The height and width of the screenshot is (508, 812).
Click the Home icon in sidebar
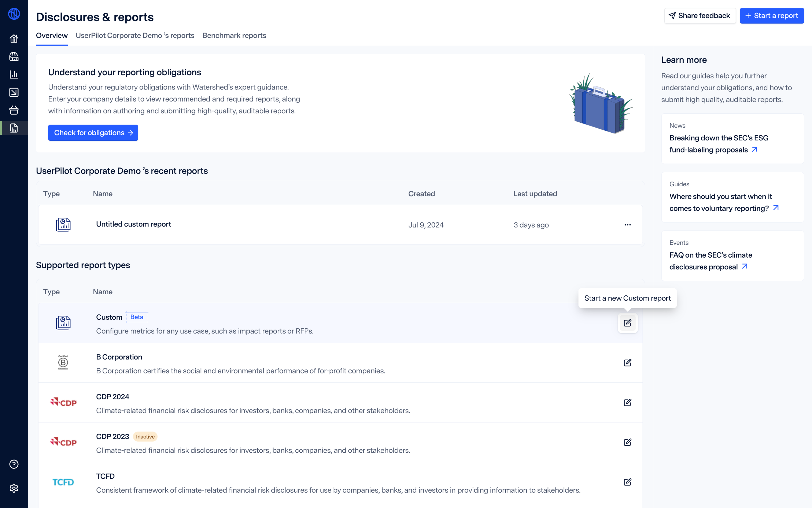pos(14,39)
